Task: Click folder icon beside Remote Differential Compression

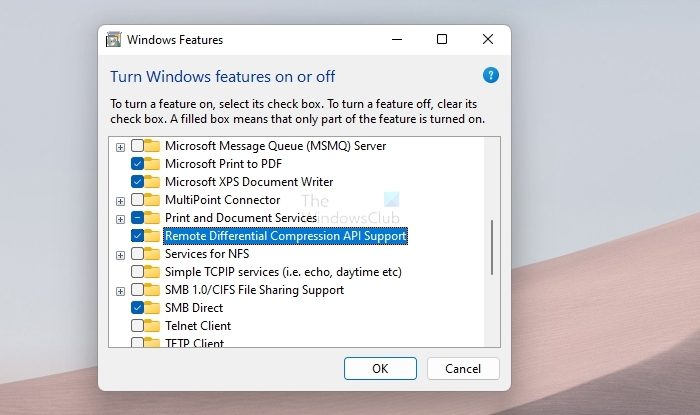Action: (x=152, y=236)
